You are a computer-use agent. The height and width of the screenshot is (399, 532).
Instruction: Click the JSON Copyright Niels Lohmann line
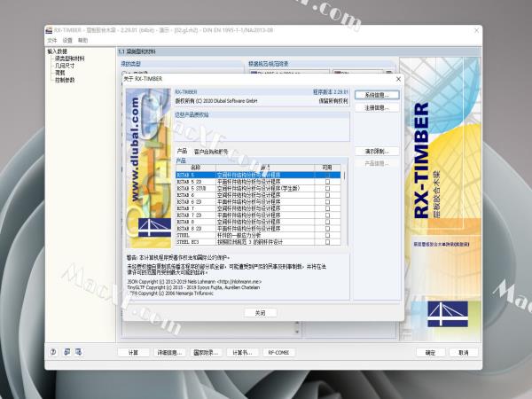click(x=194, y=282)
